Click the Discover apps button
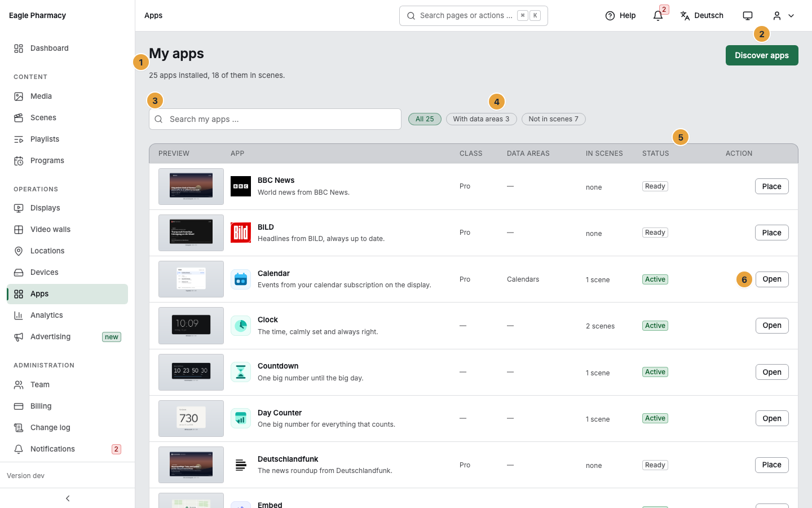Image resolution: width=812 pixels, height=508 pixels. (762, 55)
